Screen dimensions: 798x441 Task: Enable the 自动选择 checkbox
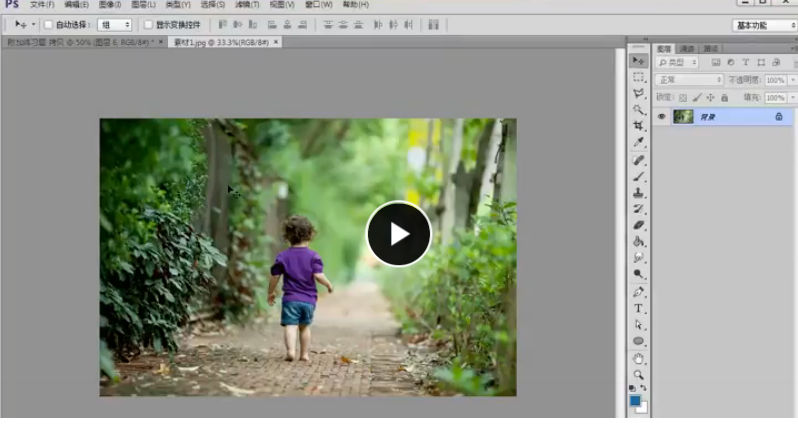pos(48,24)
